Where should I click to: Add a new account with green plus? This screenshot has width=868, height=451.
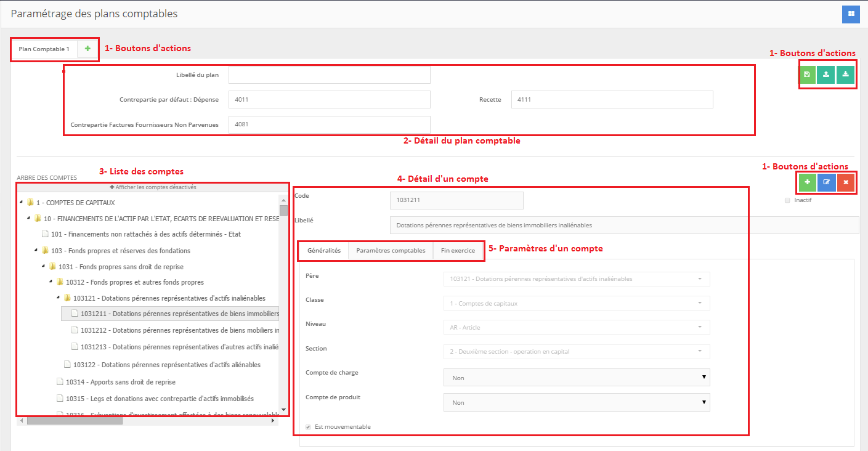[x=807, y=182]
